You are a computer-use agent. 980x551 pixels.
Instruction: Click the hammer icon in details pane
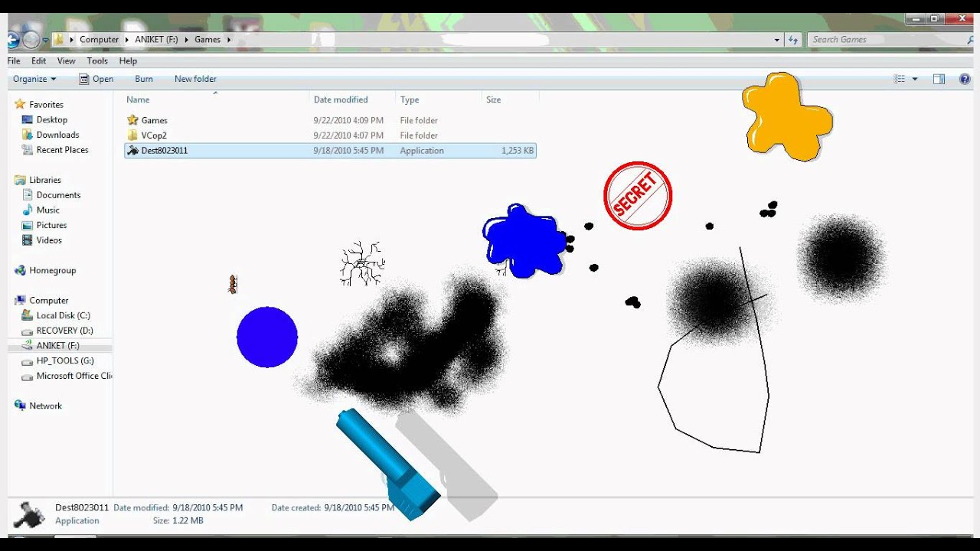click(x=29, y=514)
